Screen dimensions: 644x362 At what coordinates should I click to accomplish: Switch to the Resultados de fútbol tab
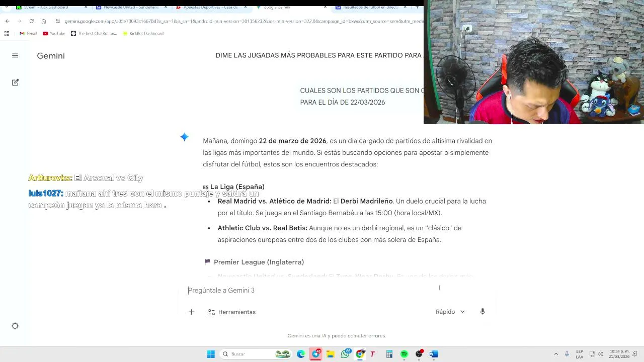pos(370,7)
